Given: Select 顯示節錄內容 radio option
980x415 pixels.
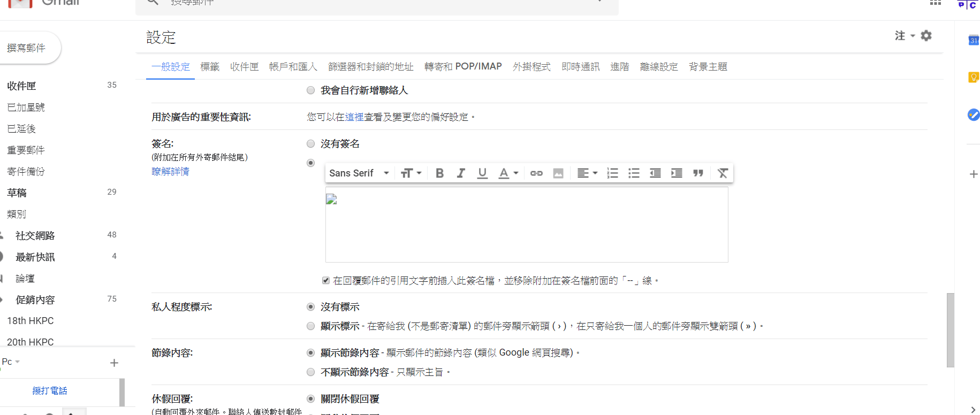Looking at the screenshot, I should pos(310,353).
